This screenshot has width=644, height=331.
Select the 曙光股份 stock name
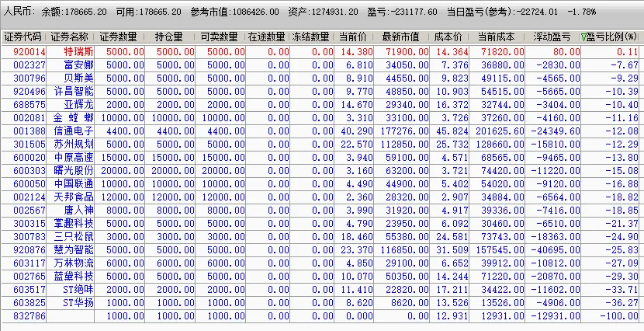[x=74, y=171]
